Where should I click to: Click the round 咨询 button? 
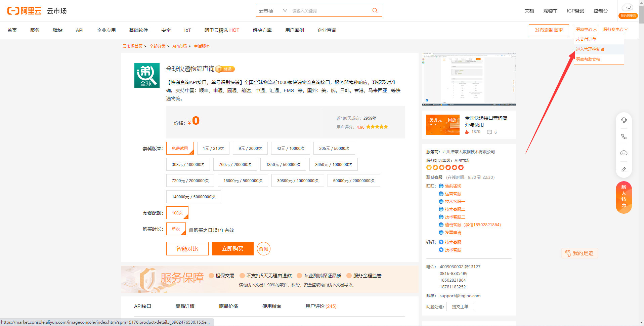point(264,249)
